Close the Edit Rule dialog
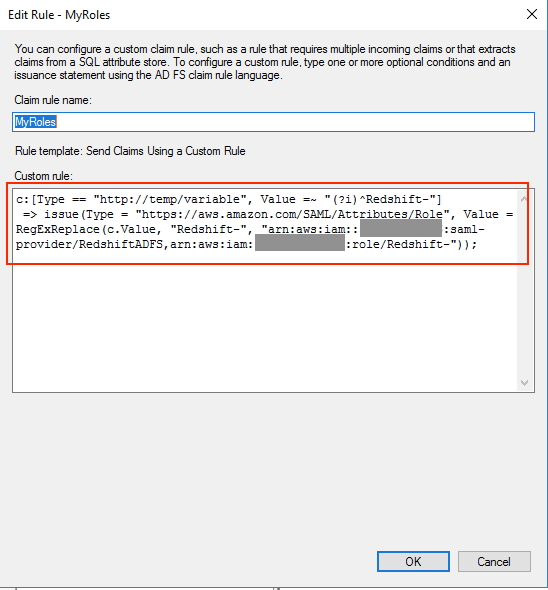The width and height of the screenshot is (548, 590). click(x=532, y=14)
